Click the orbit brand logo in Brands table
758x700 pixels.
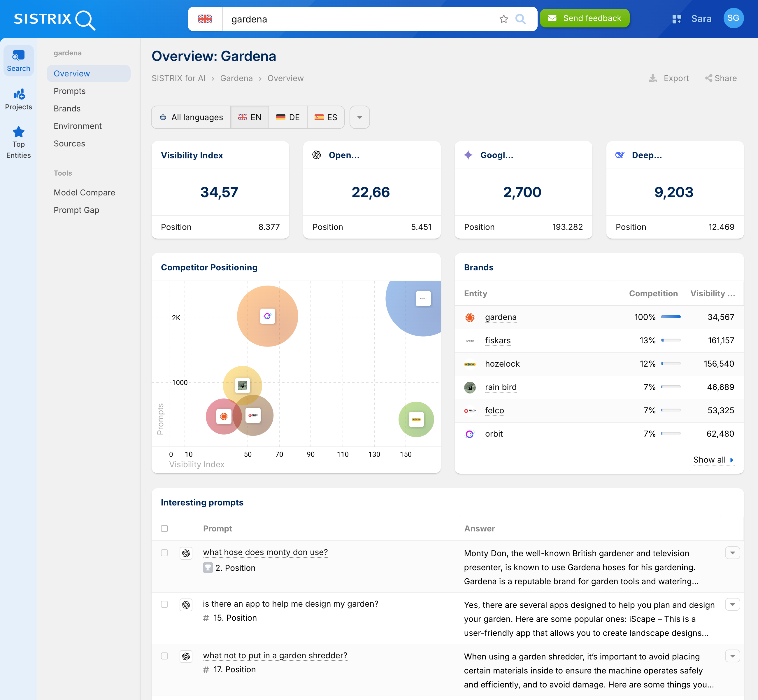click(x=469, y=434)
